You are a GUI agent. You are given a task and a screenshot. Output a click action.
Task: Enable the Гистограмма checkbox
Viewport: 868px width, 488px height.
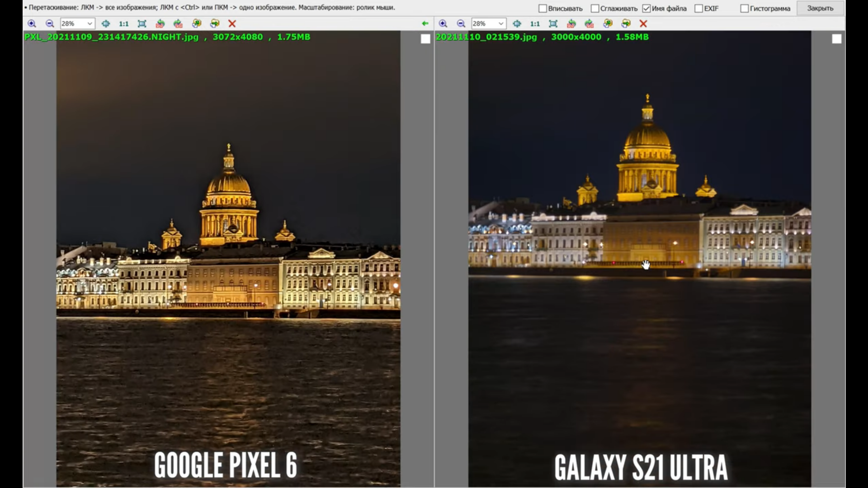click(x=744, y=9)
